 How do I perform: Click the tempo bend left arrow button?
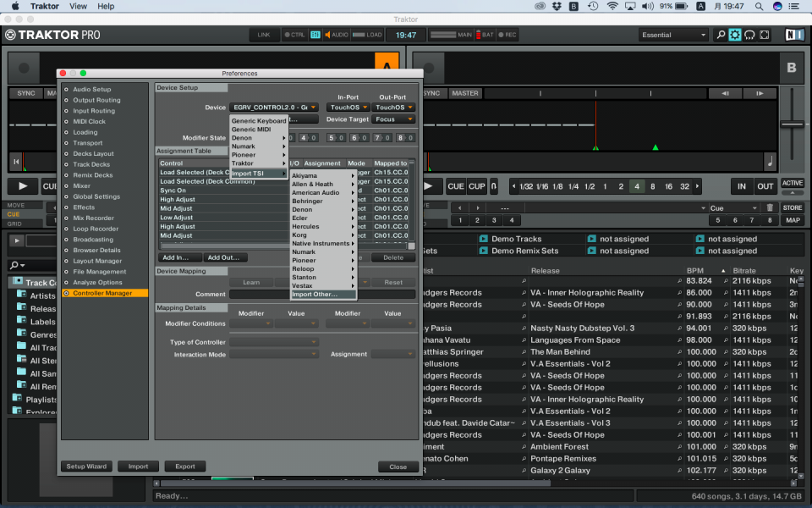[x=725, y=93]
